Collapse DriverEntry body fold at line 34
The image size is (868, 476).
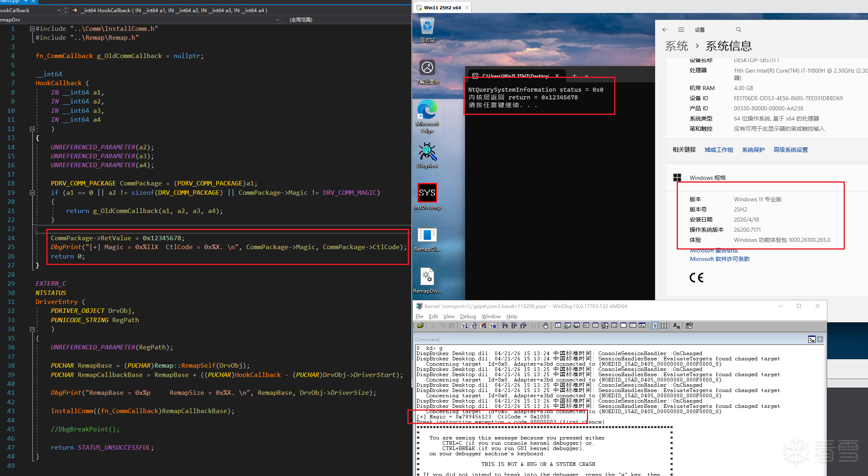tap(32, 330)
